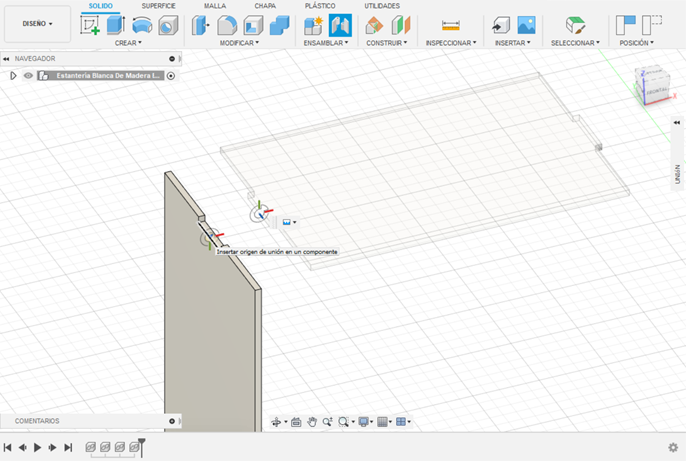Open the Display Settings icon
This screenshot has width=686, height=461.
pos(364,422)
